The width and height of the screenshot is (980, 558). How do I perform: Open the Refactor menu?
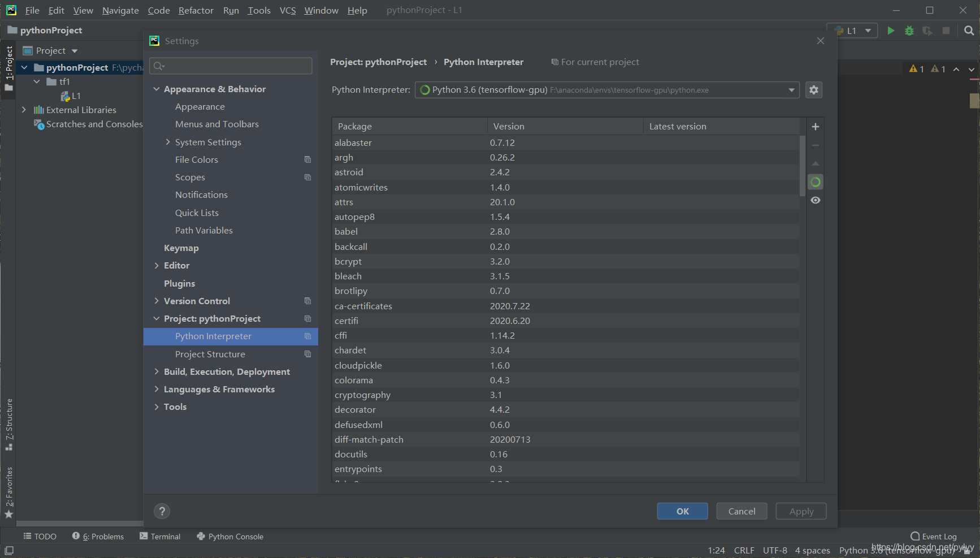click(196, 10)
